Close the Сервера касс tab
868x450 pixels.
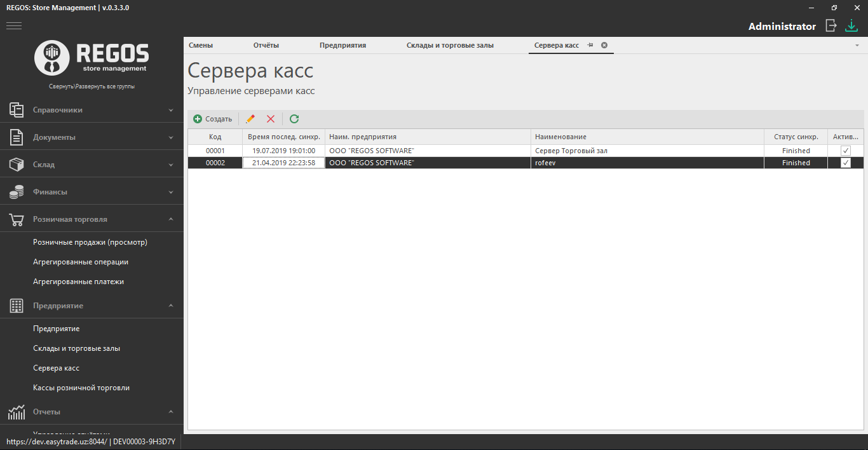604,45
